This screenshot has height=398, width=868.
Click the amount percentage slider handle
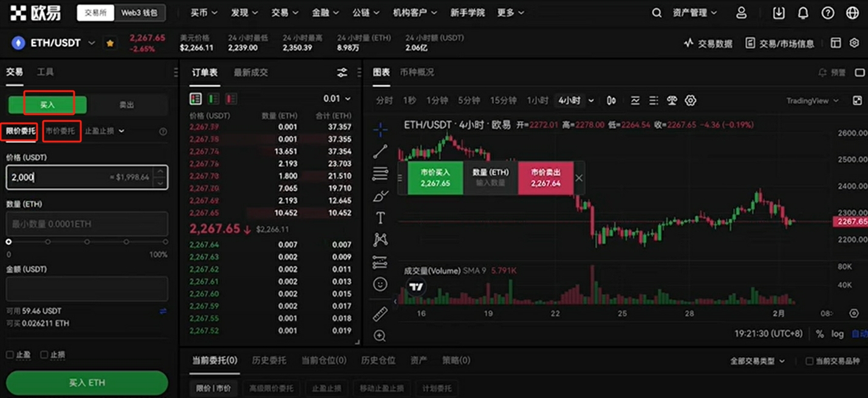point(9,242)
